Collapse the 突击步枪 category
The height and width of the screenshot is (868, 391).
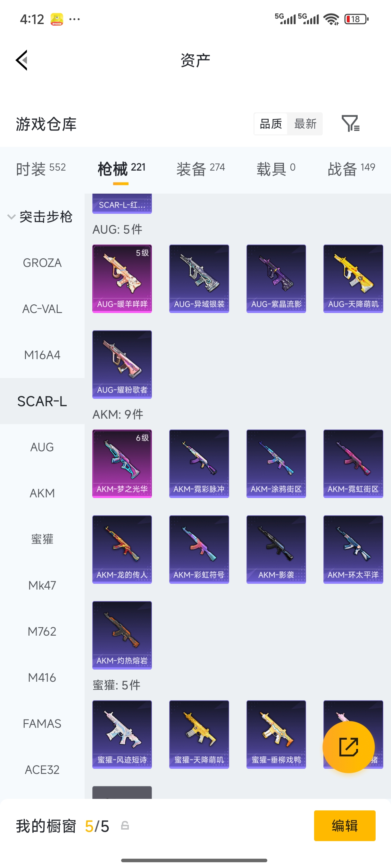40,217
